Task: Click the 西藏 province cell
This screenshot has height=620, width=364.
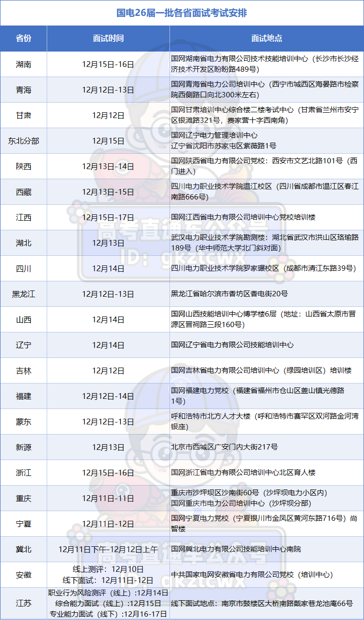Action: tap(24, 192)
